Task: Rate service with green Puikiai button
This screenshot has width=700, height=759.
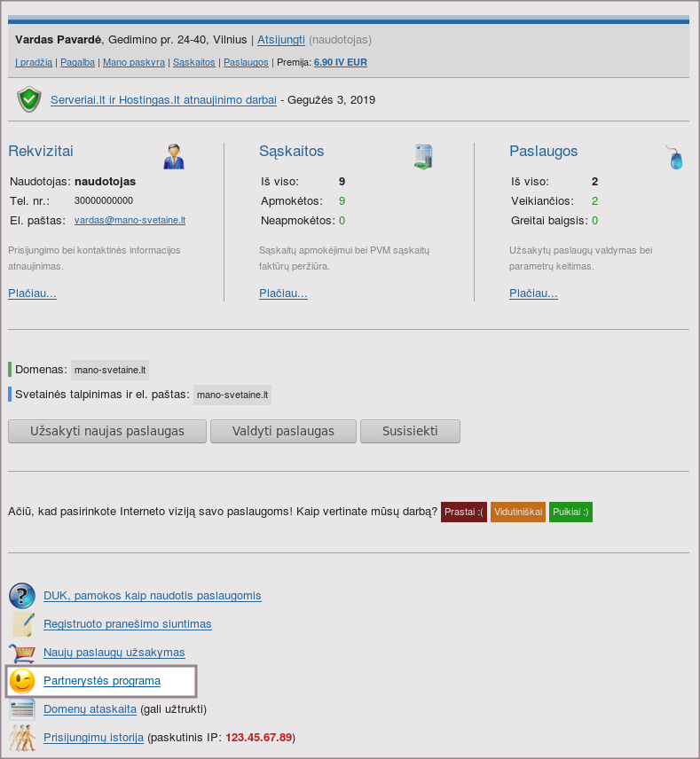Action: (x=570, y=512)
